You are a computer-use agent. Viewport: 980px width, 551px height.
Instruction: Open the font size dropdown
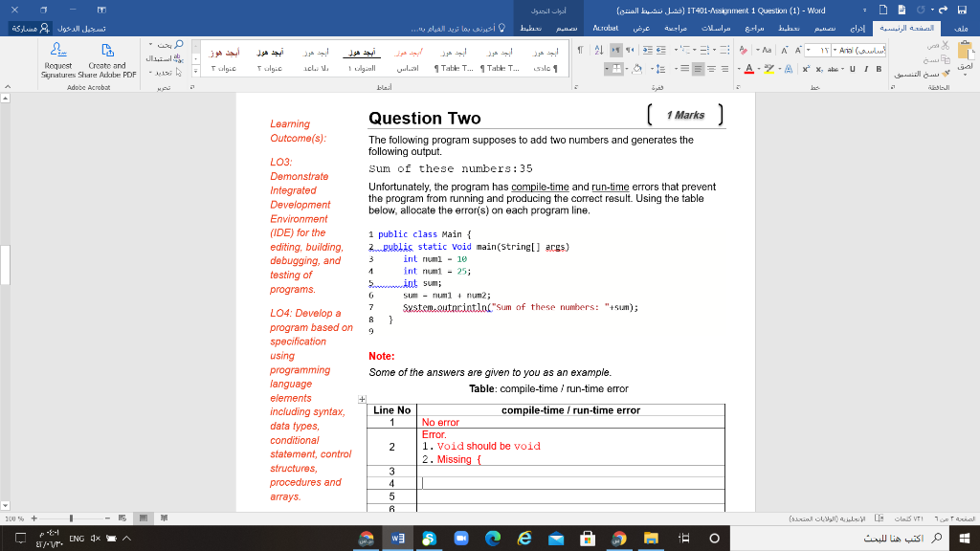[x=807, y=50]
